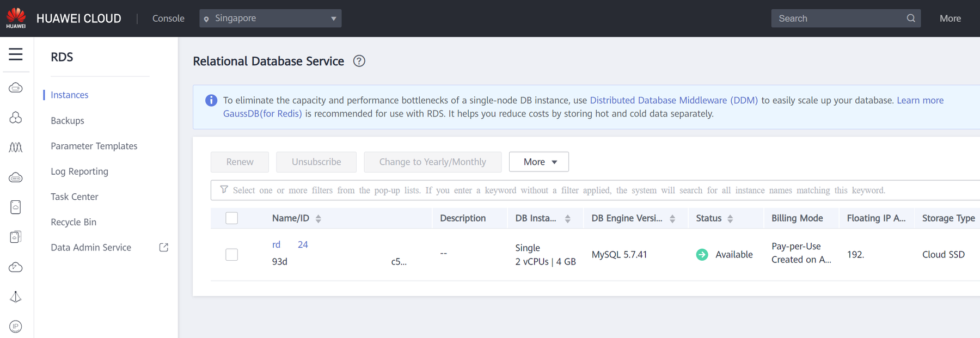Open the Singapore region dropdown

pyautogui.click(x=271, y=19)
